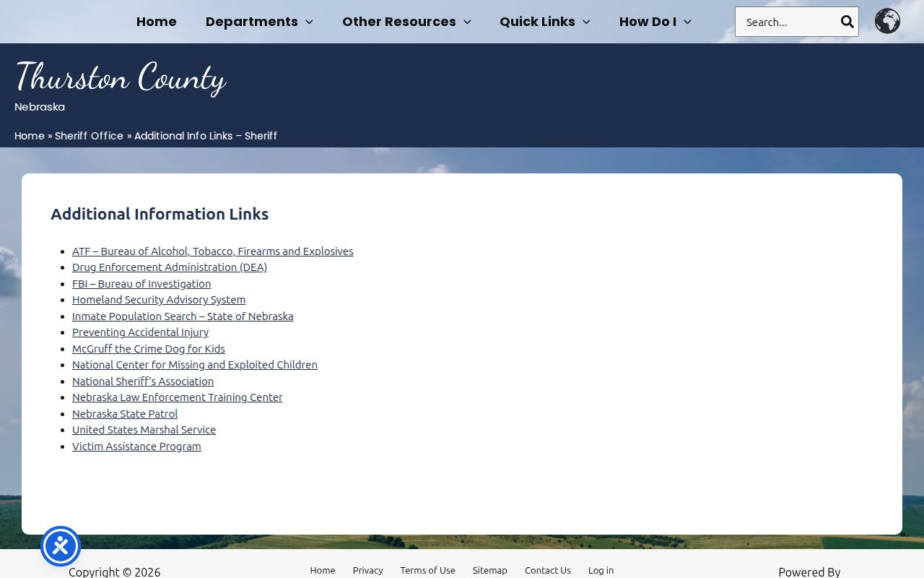Click footer Privacy link
The image size is (924, 578).
coord(367,570)
